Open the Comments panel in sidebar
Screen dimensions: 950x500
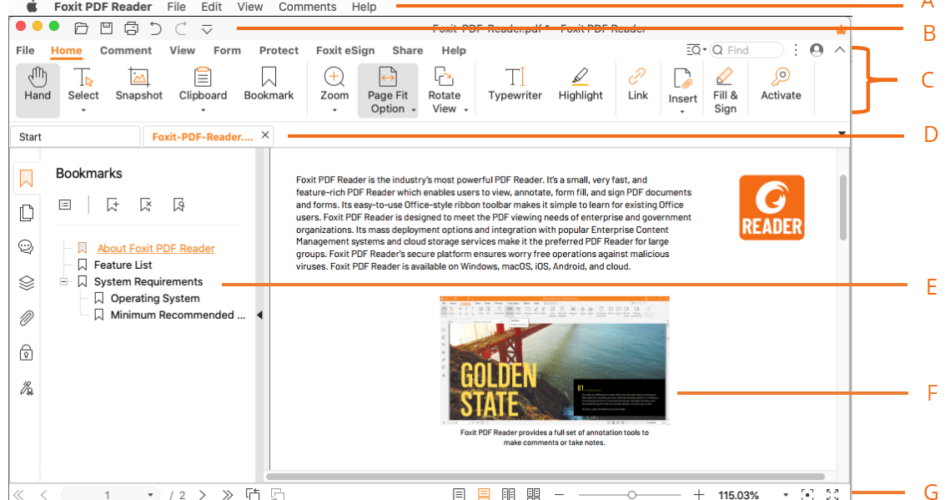[26, 247]
